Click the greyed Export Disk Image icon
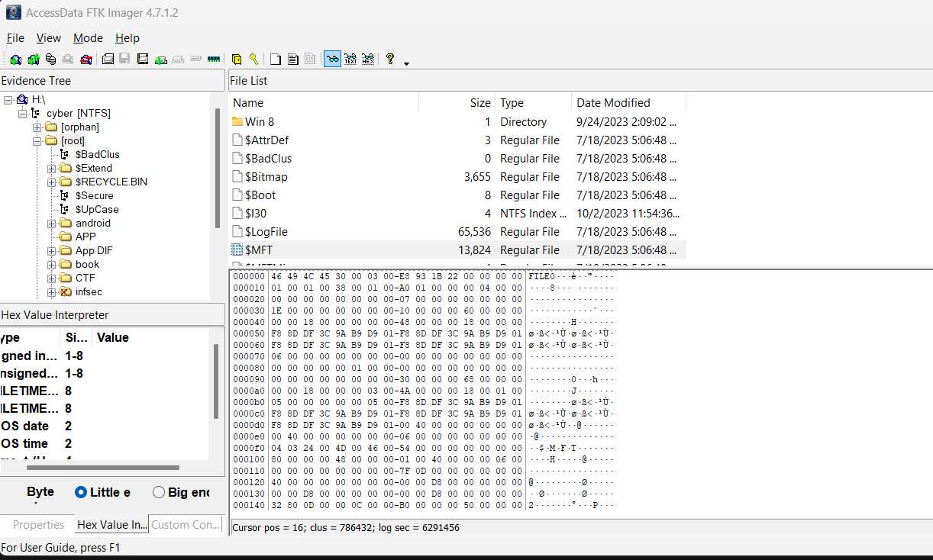 [125, 60]
